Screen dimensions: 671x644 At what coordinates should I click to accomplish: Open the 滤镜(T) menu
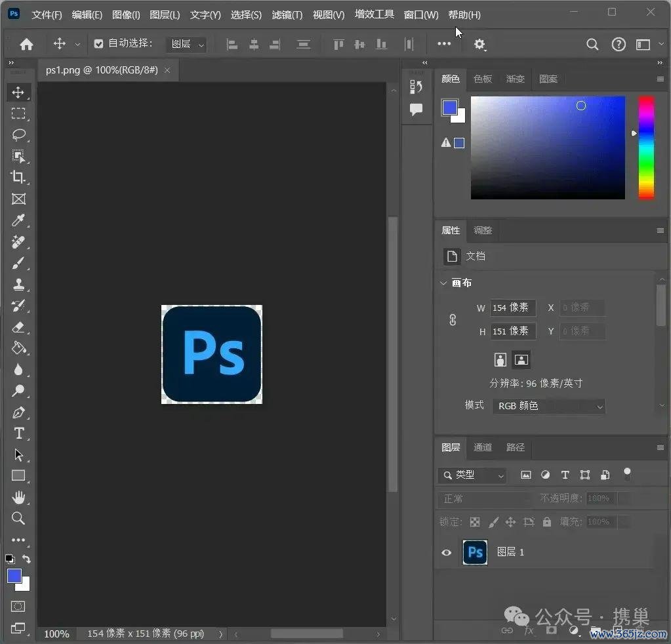[287, 15]
